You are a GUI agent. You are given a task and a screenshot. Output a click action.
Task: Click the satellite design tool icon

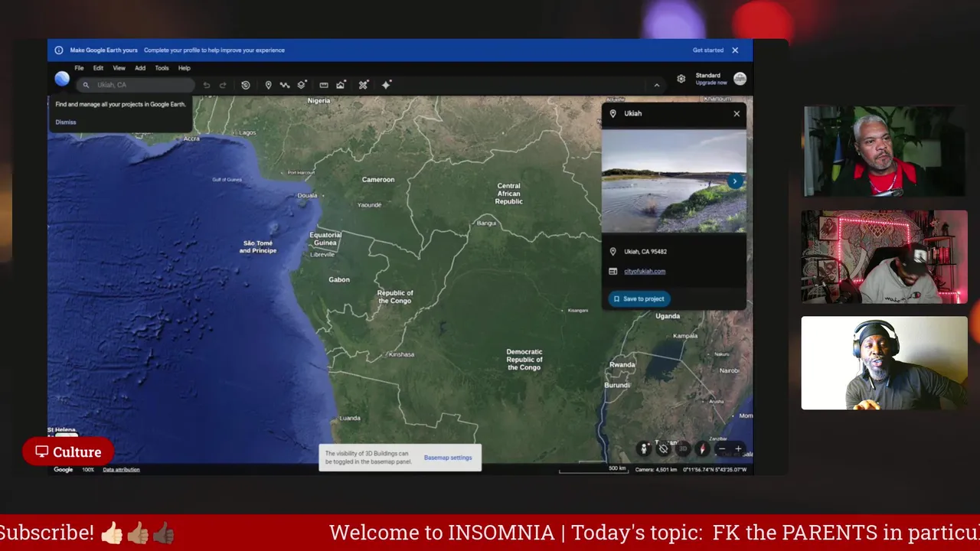[x=364, y=85]
